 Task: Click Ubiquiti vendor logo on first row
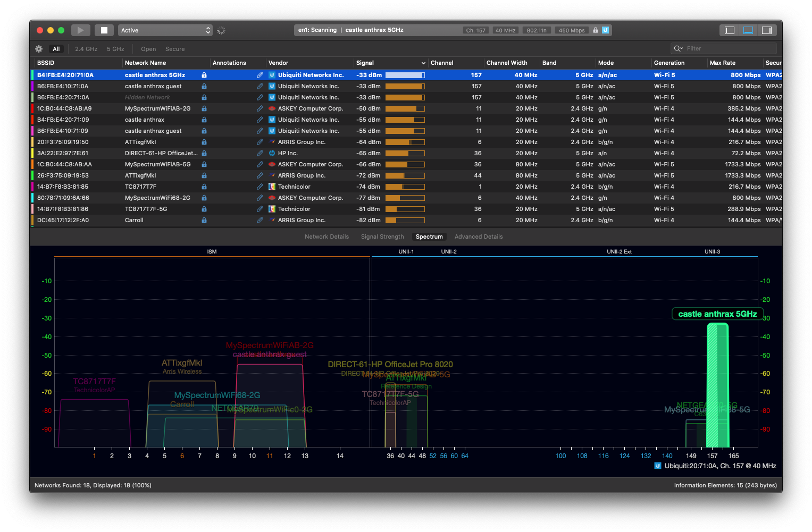(272, 75)
